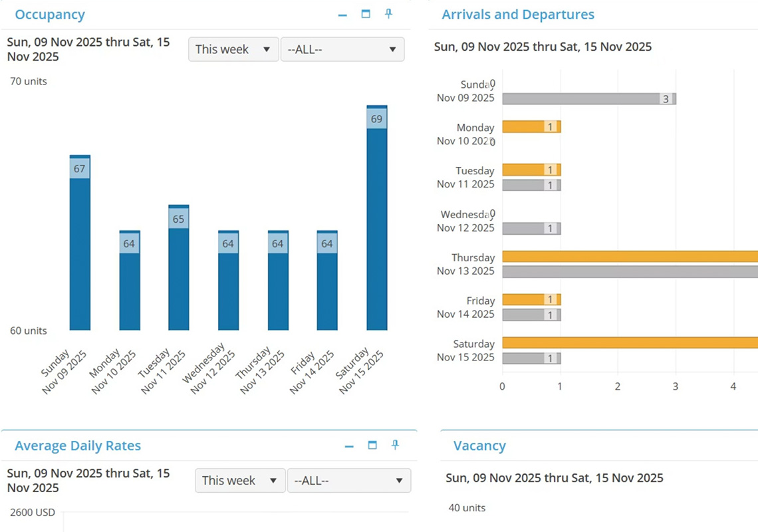Screen dimensions: 758x532
Task: Open the --ALL-- filter in Average Daily Rates
Action: (x=349, y=480)
